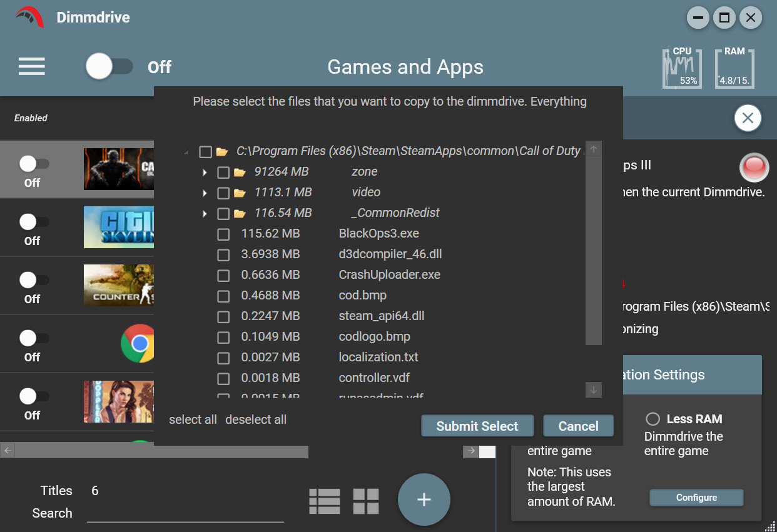Click the plus icon to add a game
Screen dimensions: 777x532
pos(424,499)
